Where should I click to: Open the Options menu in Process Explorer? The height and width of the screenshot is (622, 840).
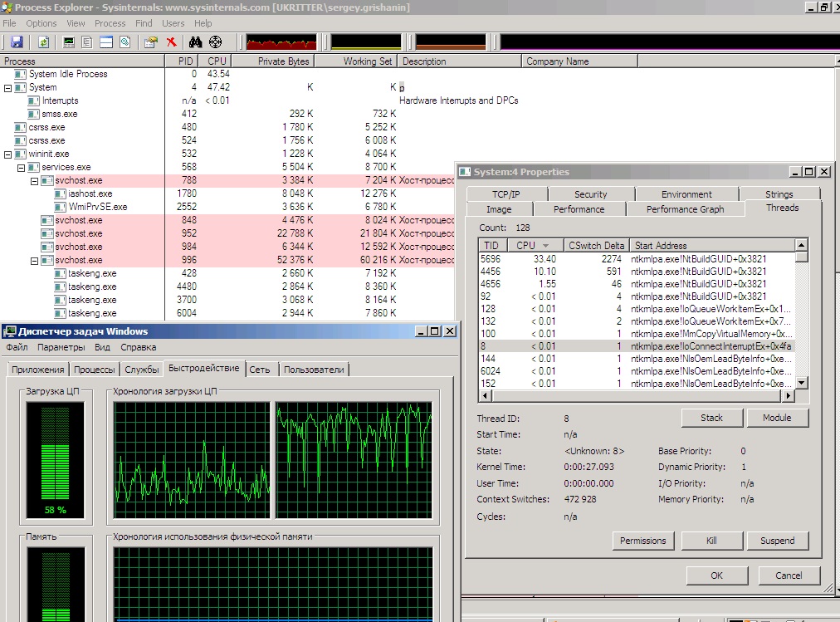pyautogui.click(x=42, y=23)
